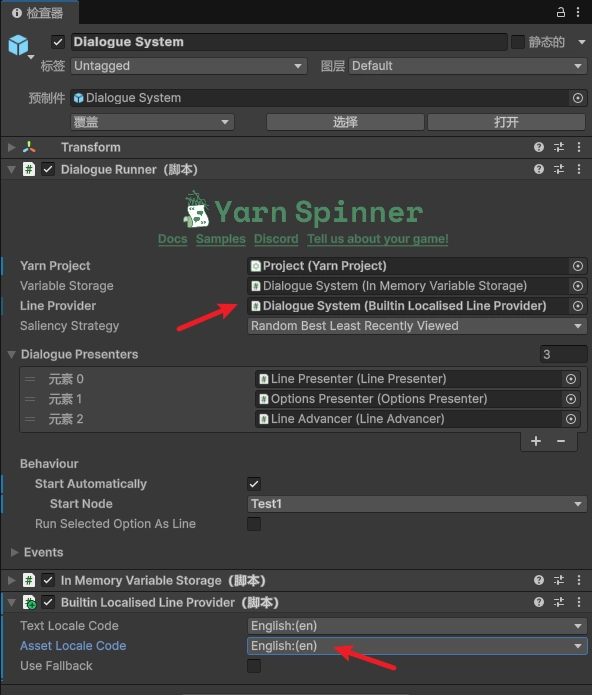Pick object for Line Provider field
This screenshot has height=695, width=592.
click(x=578, y=306)
